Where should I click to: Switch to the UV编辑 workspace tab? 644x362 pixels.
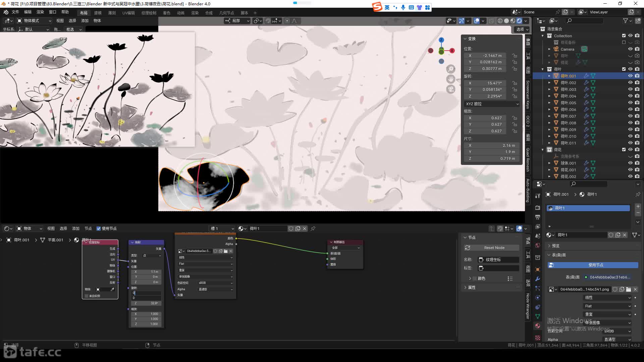coord(128,13)
